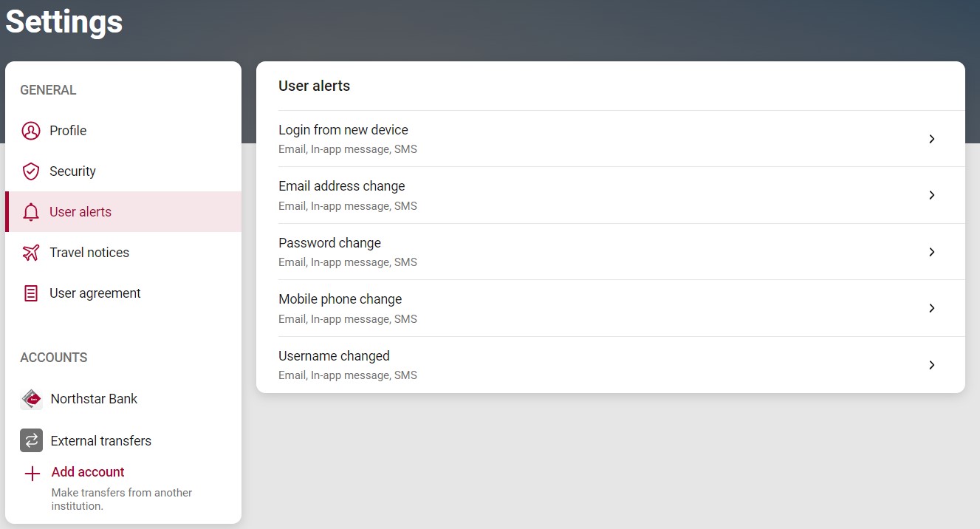Click the User alerts bell icon
This screenshot has width=980, height=529.
30,212
